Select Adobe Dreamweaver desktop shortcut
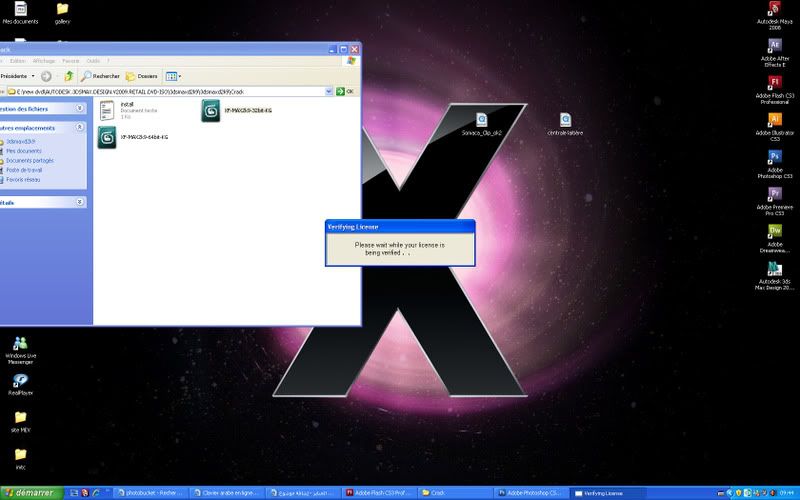 (x=774, y=238)
